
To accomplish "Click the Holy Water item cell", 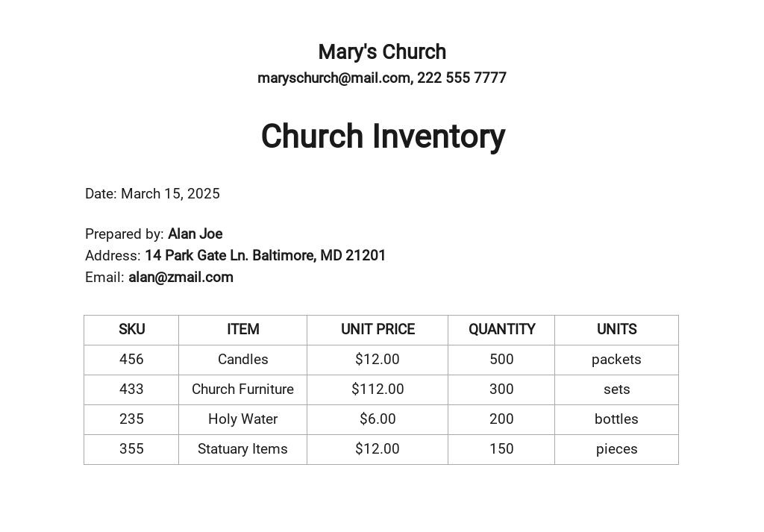I will click(x=242, y=419).
